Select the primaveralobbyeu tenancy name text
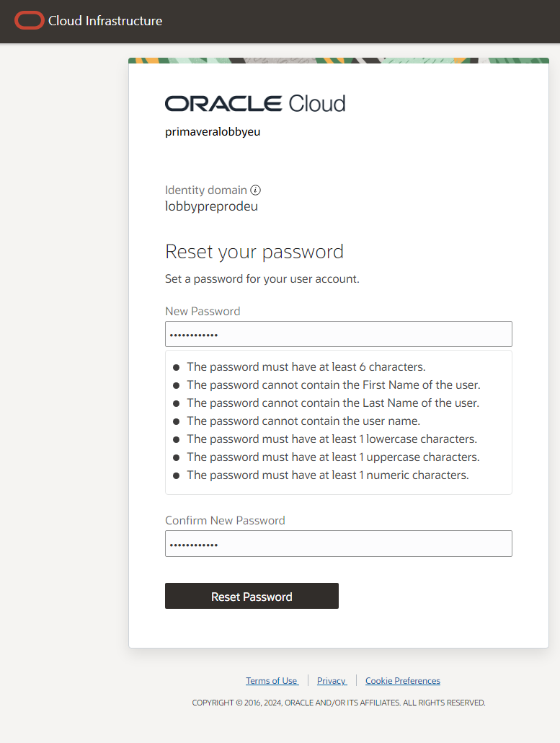The height and width of the screenshot is (743, 560). [x=213, y=132]
